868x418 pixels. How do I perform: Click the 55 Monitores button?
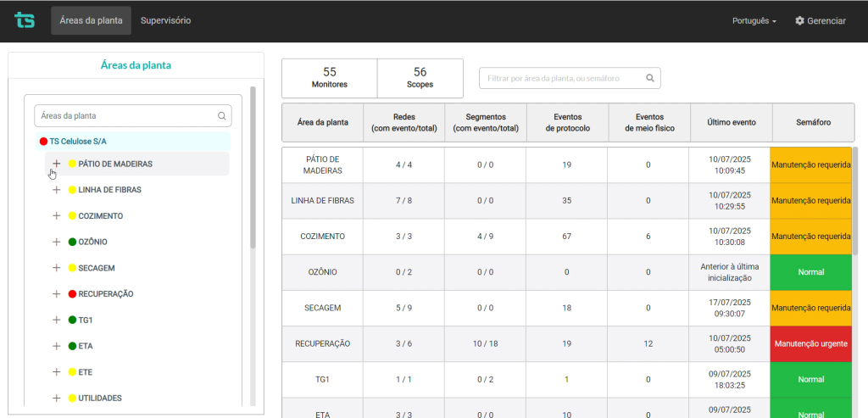pyautogui.click(x=329, y=78)
